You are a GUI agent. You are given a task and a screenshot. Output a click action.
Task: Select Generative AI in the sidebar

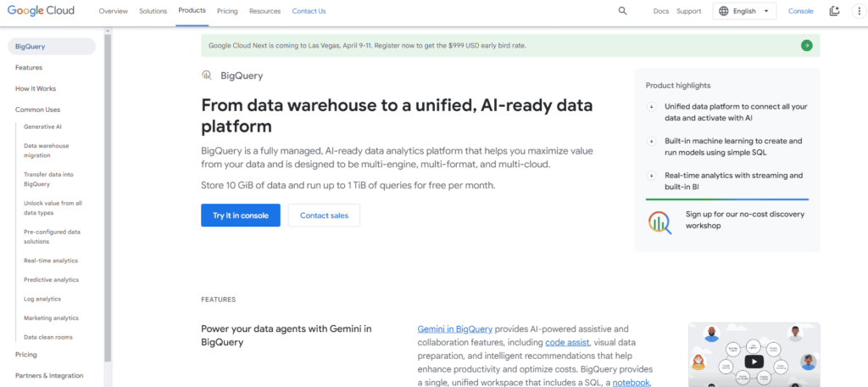click(x=42, y=126)
